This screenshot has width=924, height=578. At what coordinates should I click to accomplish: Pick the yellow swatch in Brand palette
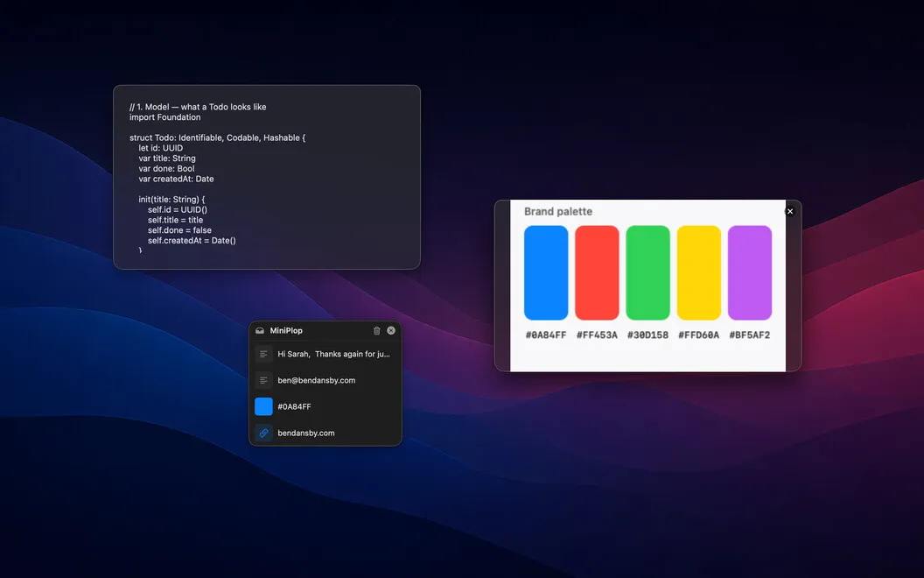click(x=699, y=272)
